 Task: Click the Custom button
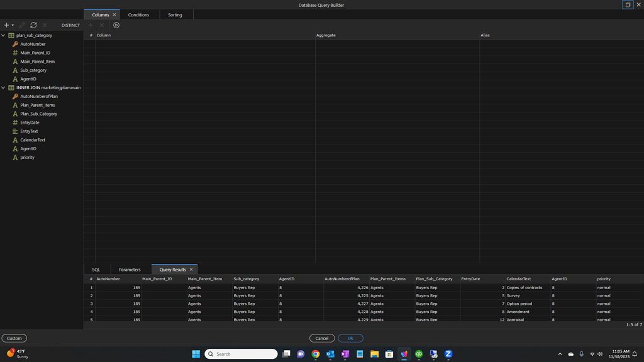coord(14,338)
